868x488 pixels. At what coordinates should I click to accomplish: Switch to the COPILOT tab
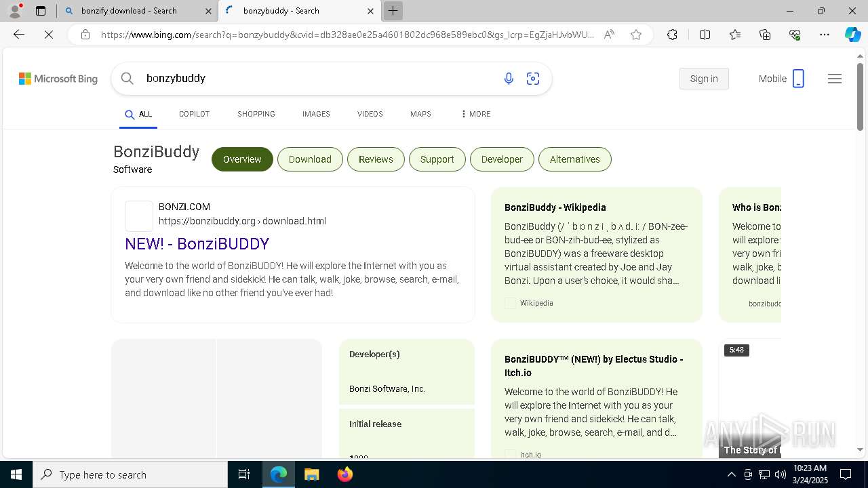click(x=194, y=114)
